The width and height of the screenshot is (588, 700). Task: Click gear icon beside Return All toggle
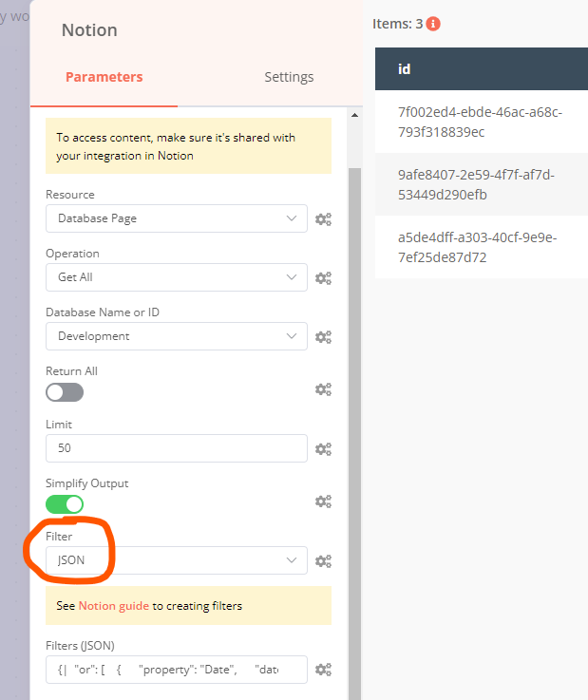324,389
